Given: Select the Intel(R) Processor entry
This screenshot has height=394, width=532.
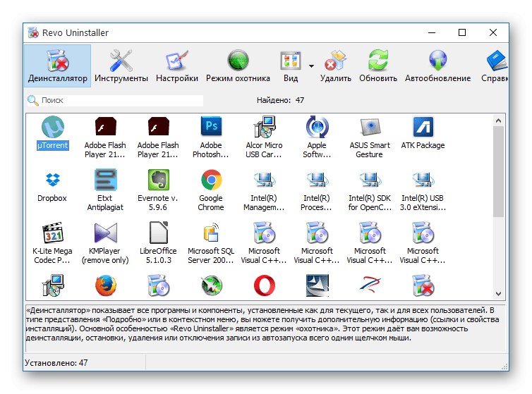Looking at the screenshot, I should pos(317,190).
